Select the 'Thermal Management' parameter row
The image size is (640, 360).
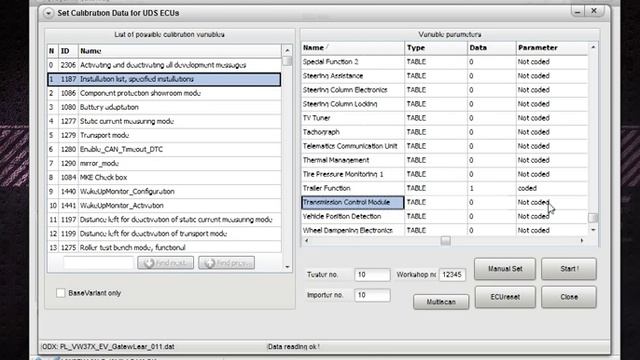point(444,160)
